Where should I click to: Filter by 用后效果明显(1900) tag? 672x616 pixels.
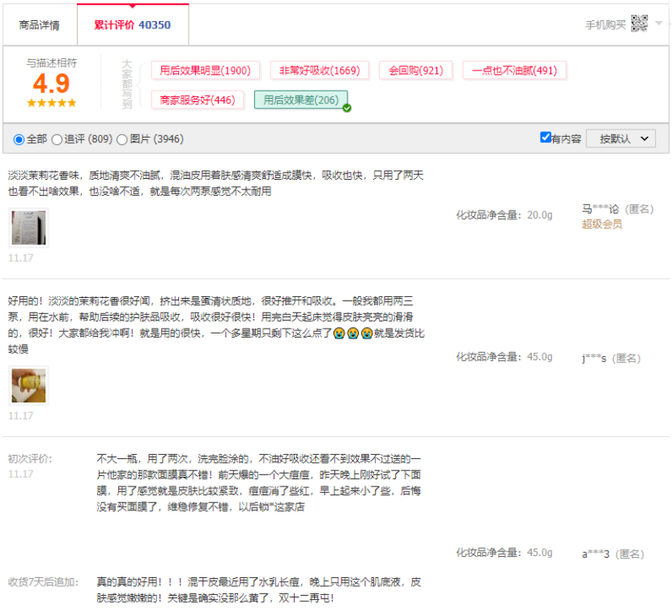206,70
